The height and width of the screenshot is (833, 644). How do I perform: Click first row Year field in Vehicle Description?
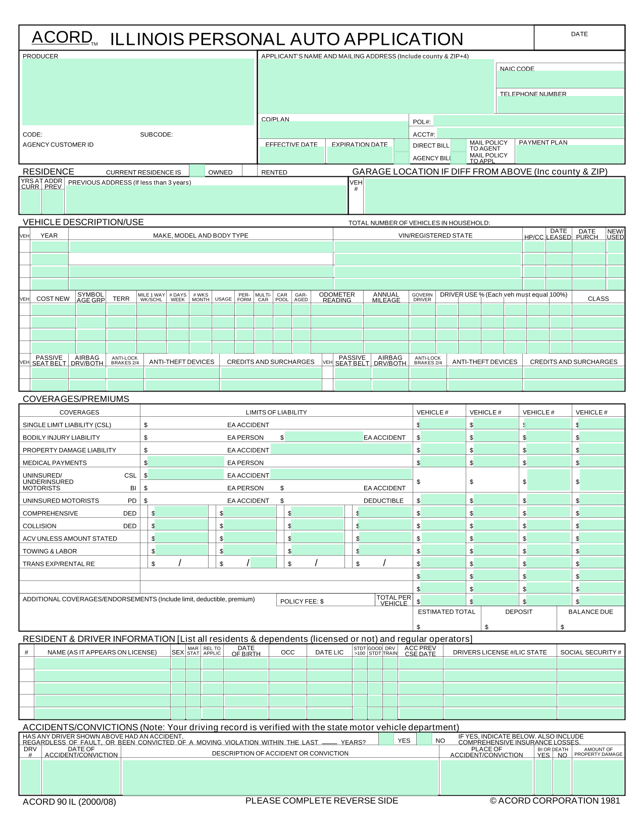[x=49, y=247]
